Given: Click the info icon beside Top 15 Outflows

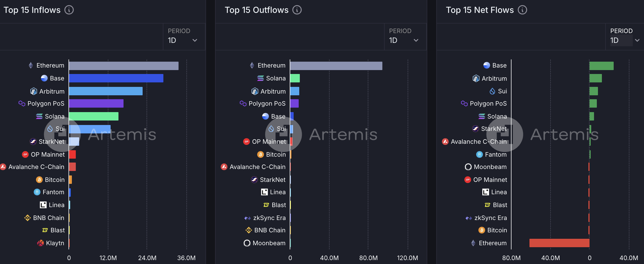Looking at the screenshot, I should (297, 10).
